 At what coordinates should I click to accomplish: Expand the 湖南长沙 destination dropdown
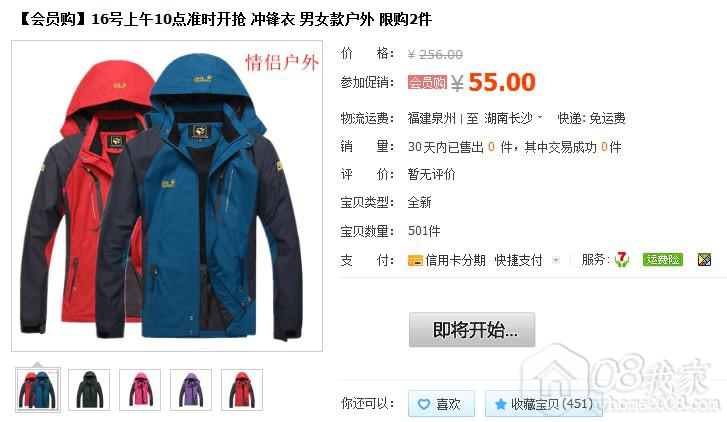540,117
